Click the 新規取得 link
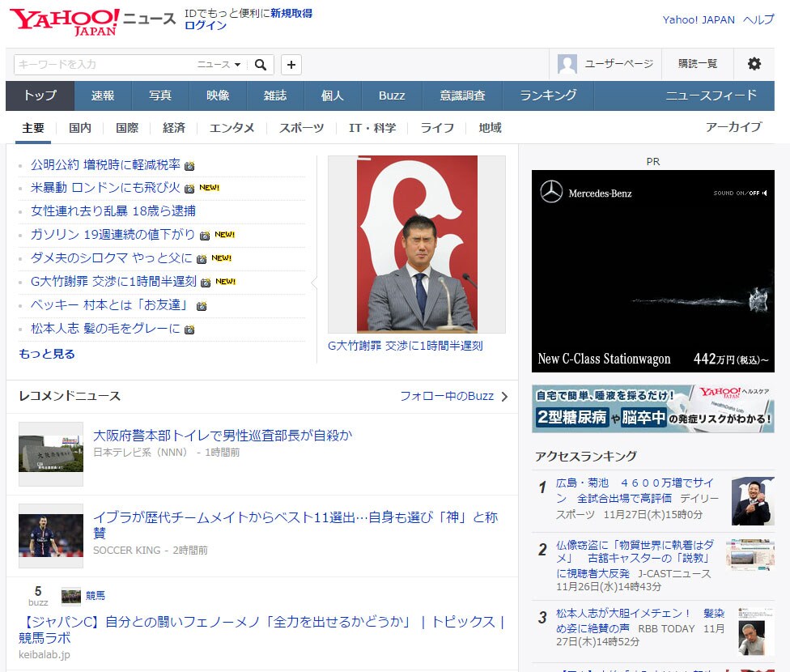This screenshot has height=672, width=790. tap(291, 13)
